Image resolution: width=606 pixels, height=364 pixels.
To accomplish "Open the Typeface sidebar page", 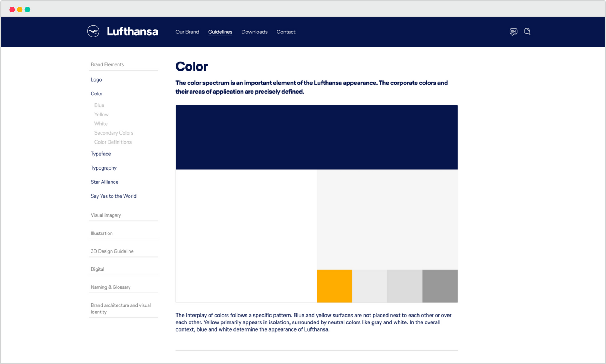I will point(101,154).
